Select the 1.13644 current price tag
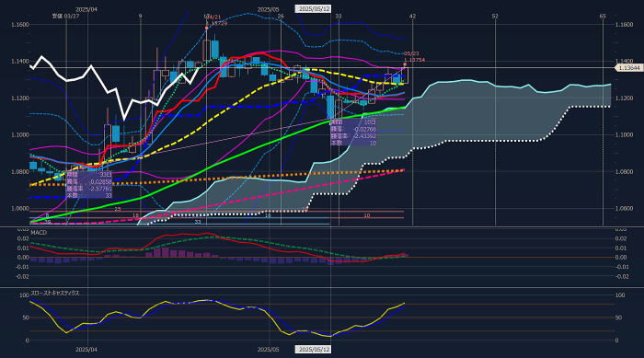Image resolution: width=644 pixels, height=358 pixels. [x=628, y=68]
